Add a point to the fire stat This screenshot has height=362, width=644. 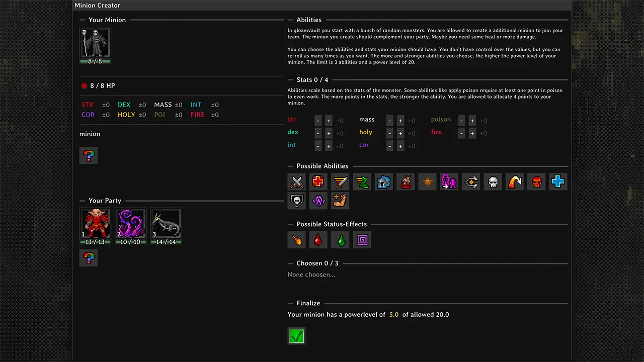[x=472, y=133]
